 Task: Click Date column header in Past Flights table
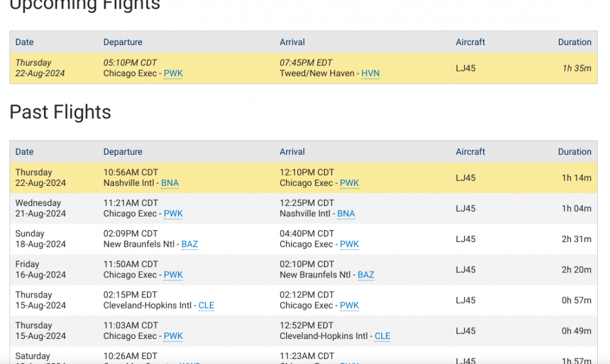[x=24, y=152]
